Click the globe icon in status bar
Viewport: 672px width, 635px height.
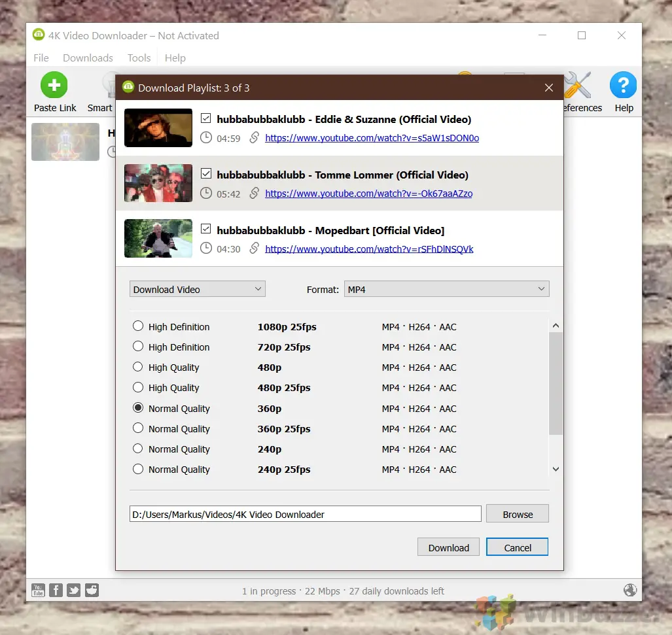coord(630,591)
